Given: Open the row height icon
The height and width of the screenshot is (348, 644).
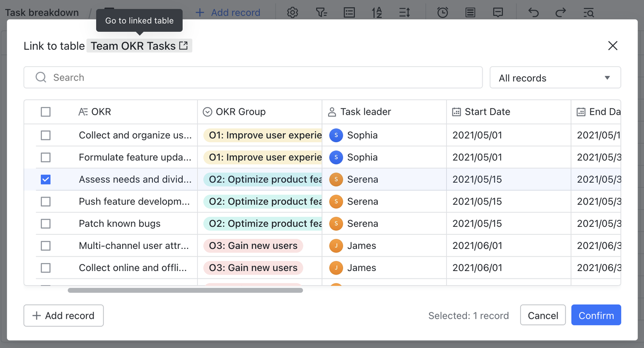Looking at the screenshot, I should pyautogui.click(x=405, y=13).
